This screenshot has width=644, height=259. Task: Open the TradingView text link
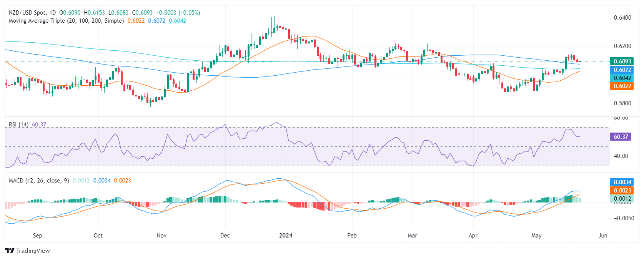pos(33,251)
